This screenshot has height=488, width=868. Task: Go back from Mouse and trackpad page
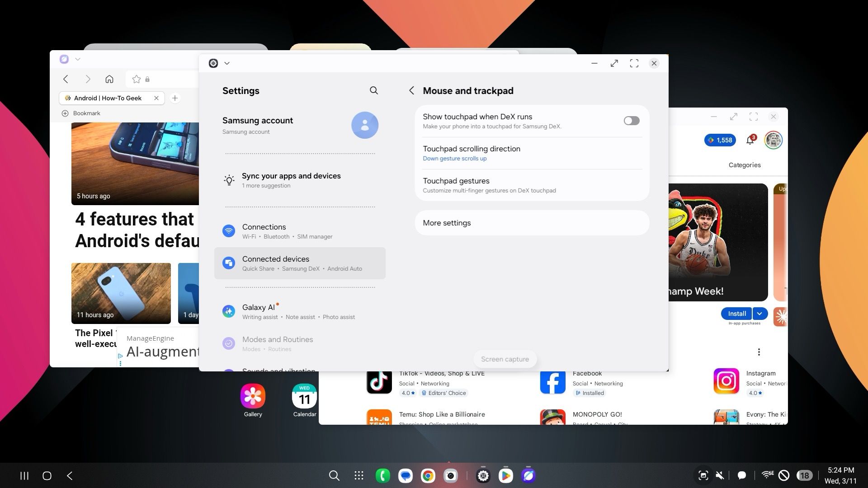(411, 90)
